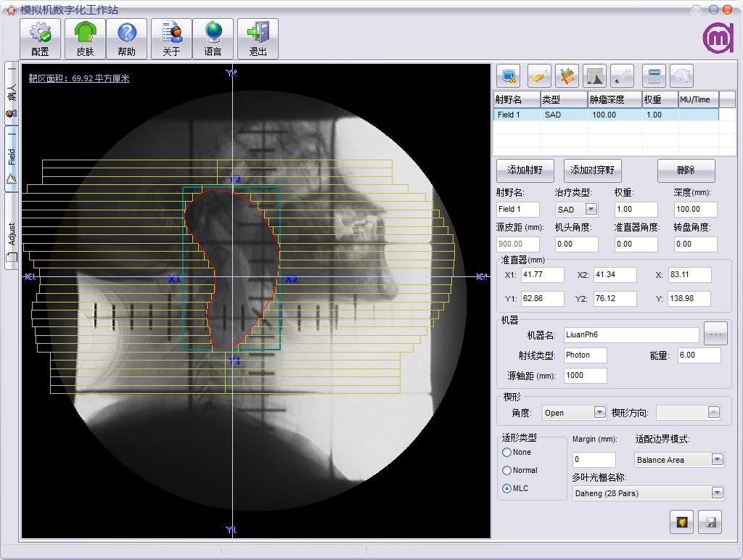Click the 射野名 column header
Image resolution: width=743 pixels, height=560 pixels.
517,99
